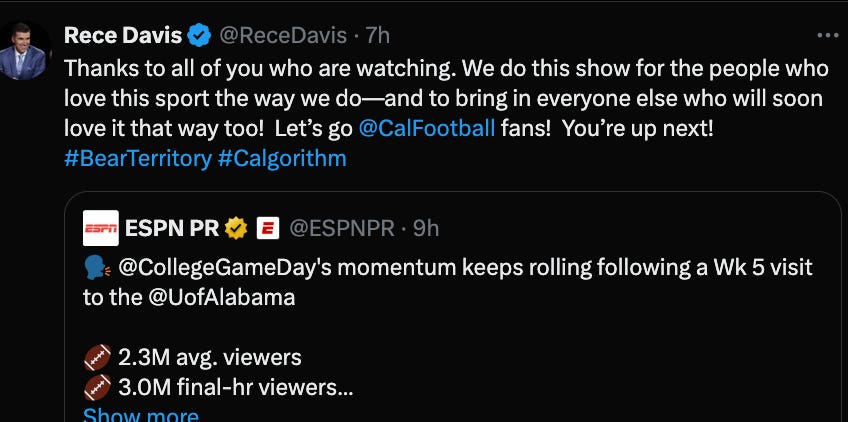Image resolution: width=848 pixels, height=422 pixels.
Task: Click the ESPN PR logo avatar
Action: [100, 229]
